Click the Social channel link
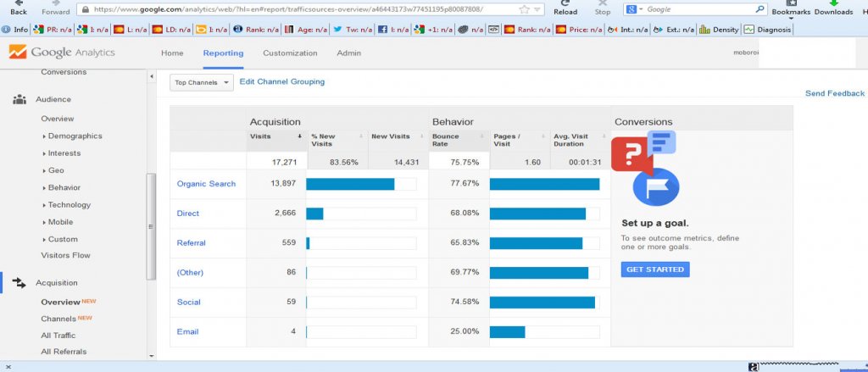Image resolution: width=868 pixels, height=372 pixels. click(x=188, y=303)
